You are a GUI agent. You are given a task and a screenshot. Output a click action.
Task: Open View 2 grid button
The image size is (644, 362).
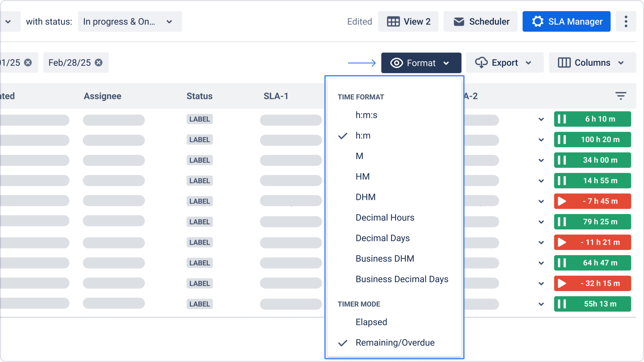pyautogui.click(x=408, y=21)
